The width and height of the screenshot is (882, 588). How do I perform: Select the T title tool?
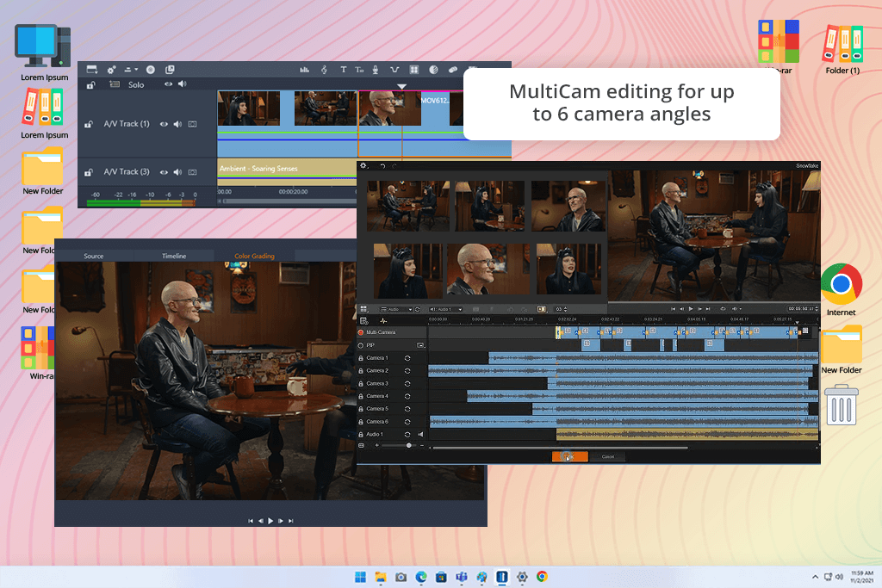[343, 70]
